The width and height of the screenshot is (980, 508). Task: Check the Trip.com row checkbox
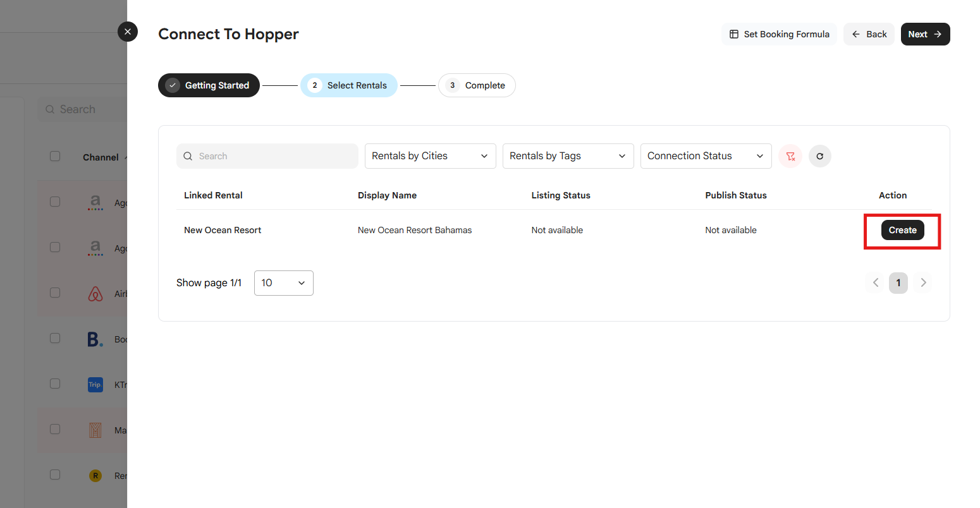[x=55, y=384]
